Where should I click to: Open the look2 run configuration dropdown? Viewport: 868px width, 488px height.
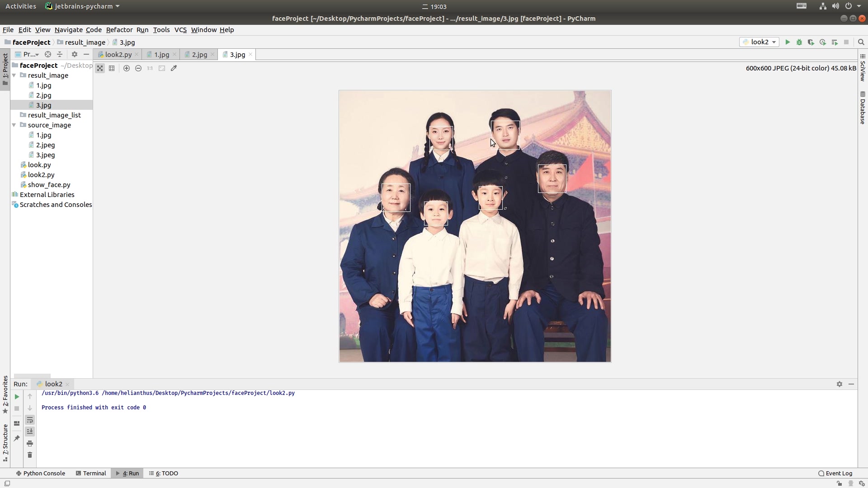(x=773, y=42)
